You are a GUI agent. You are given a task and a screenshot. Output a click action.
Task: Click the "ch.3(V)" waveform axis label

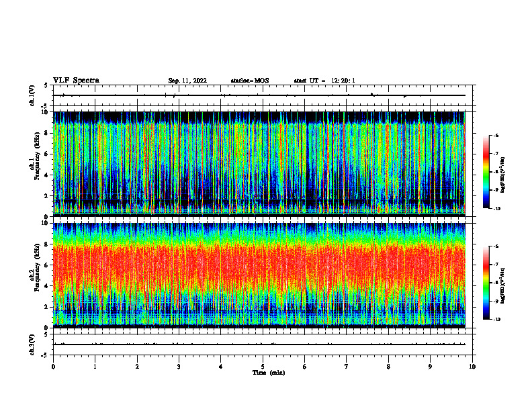point(32,345)
